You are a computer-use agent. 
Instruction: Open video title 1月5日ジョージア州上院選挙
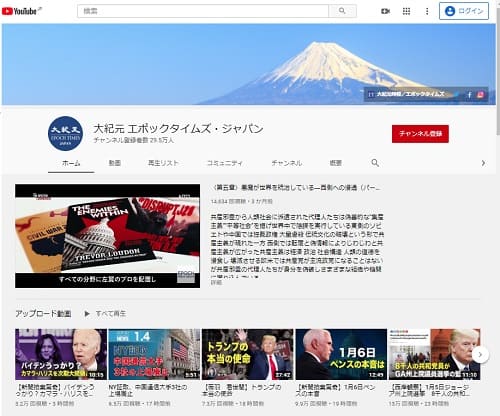coord(429,390)
